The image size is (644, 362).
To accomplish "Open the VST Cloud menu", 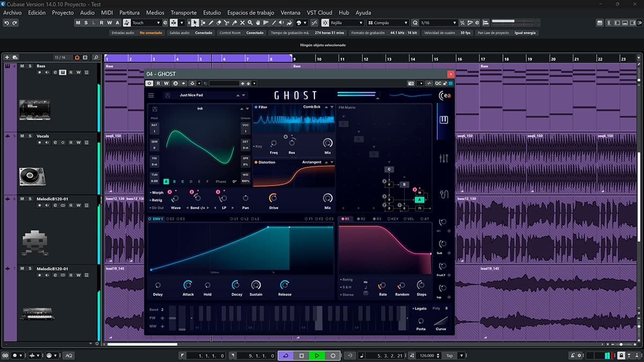I will click(319, 12).
